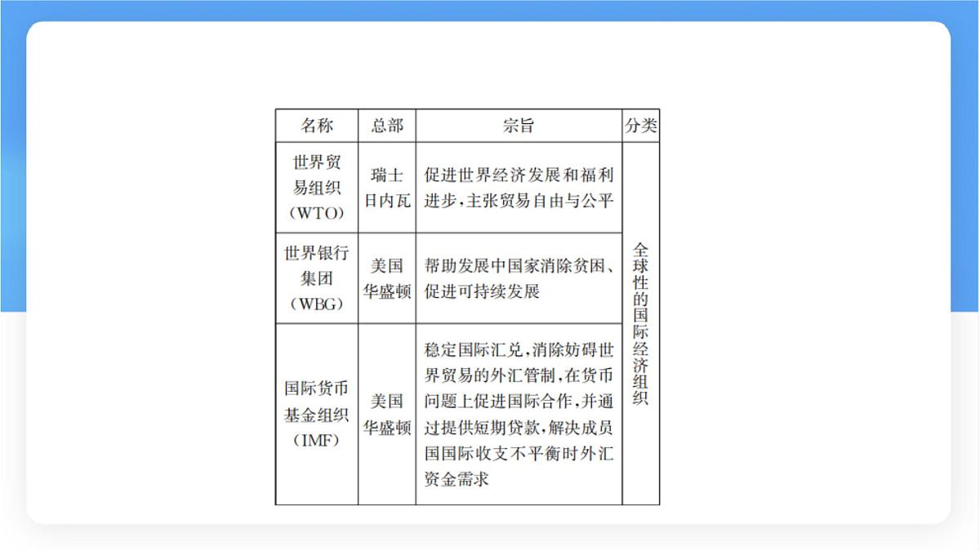The image size is (980, 551).
Task: Select the cell '世界贸易组织 (WTO)'
Action: click(x=317, y=188)
